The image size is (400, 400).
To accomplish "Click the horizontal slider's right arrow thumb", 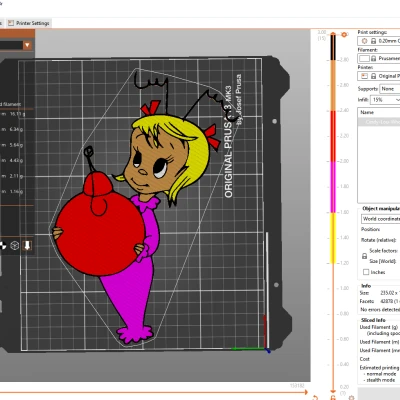I will click(305, 392).
